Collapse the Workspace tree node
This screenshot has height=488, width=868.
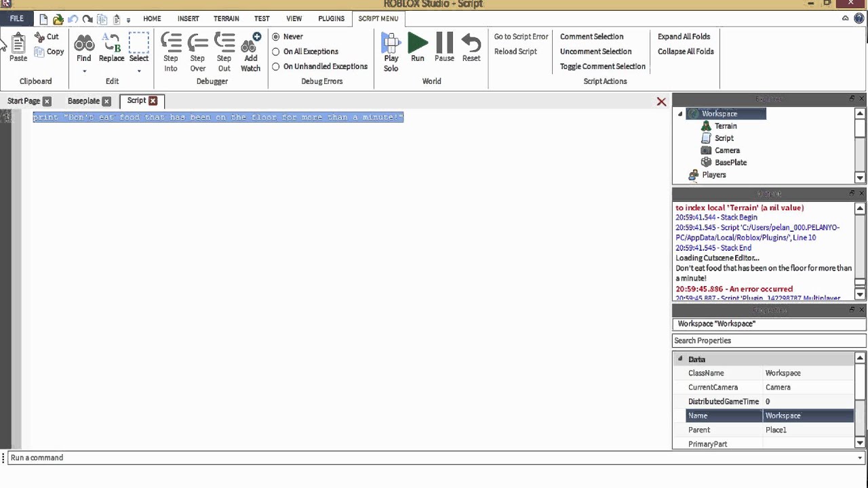(680, 114)
